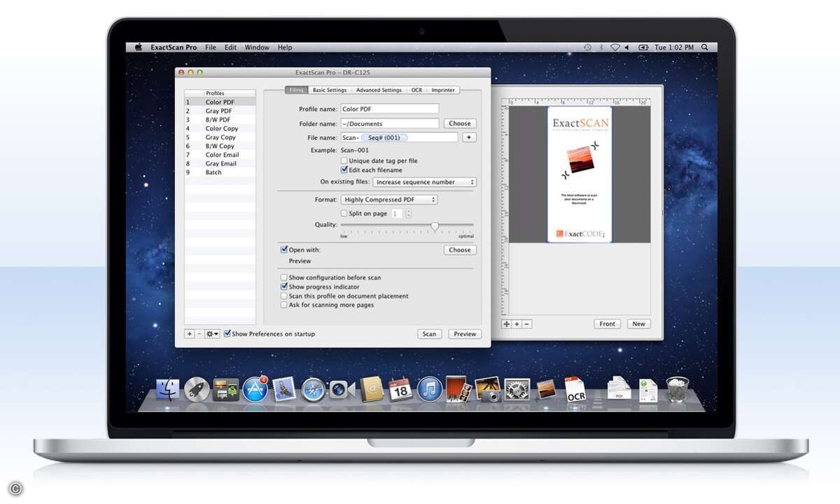Add a tag with the File name plus button

(469, 137)
